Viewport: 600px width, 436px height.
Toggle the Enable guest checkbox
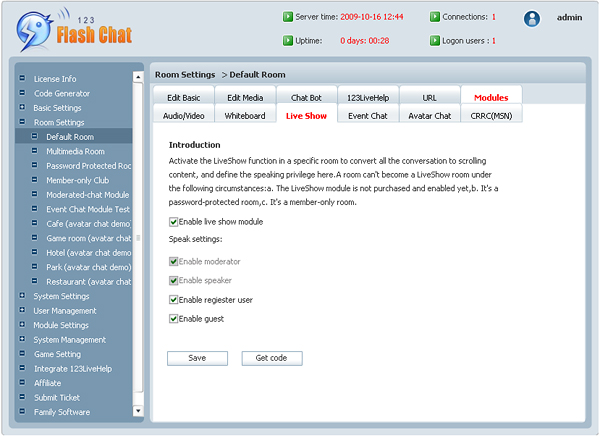tap(173, 319)
